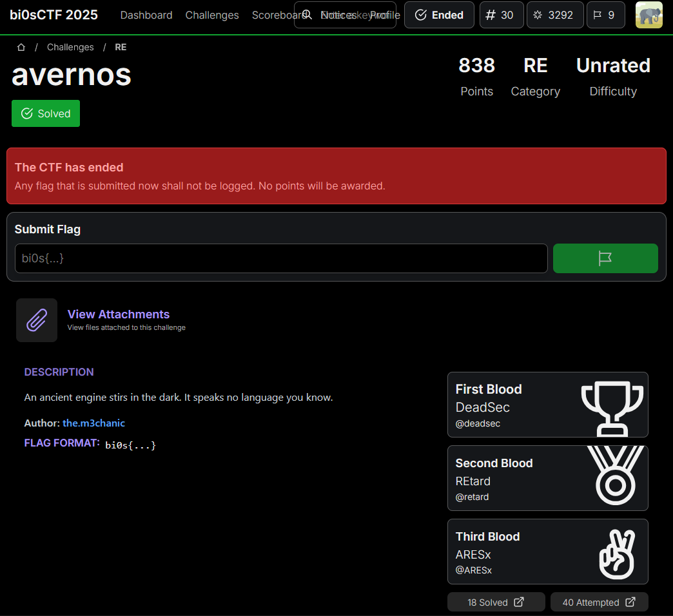Click the Unrated Difficulty value
Screen dimensions: 673x616
(x=613, y=66)
